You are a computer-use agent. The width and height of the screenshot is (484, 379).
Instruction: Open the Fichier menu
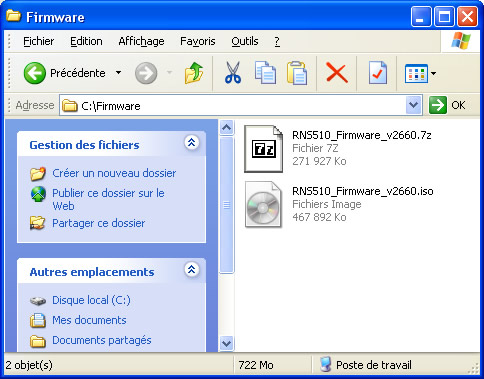[38, 41]
